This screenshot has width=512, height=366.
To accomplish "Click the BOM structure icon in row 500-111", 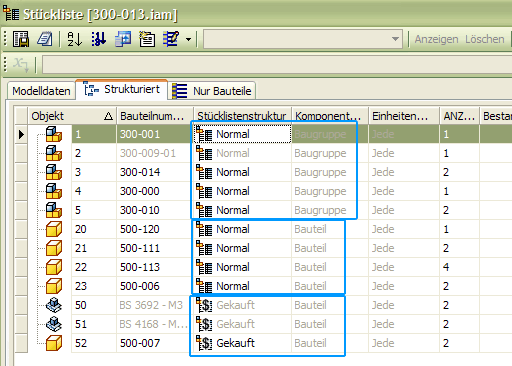I will point(204,248).
